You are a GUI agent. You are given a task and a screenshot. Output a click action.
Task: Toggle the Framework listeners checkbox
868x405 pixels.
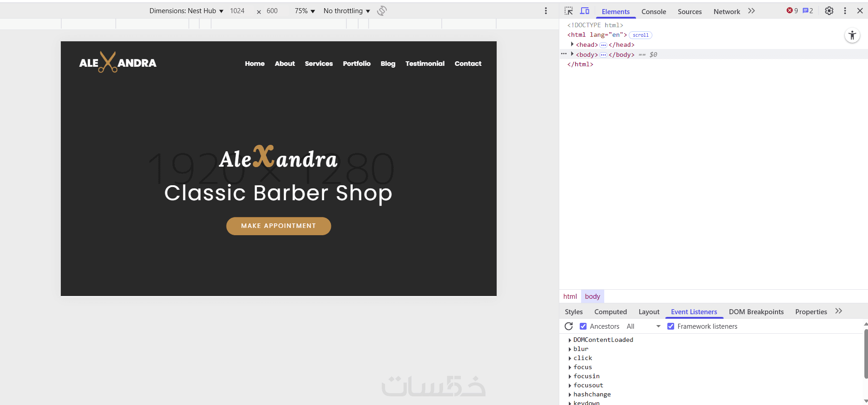[x=671, y=326]
